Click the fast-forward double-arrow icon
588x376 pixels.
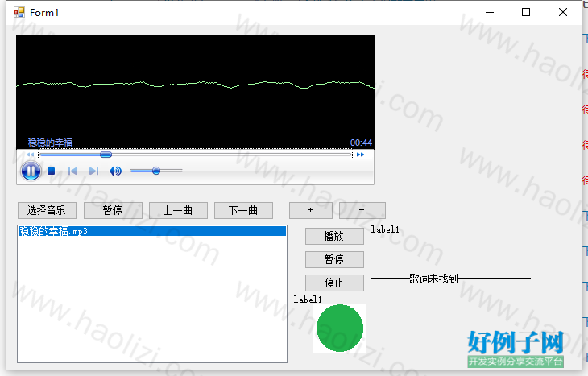(360, 155)
